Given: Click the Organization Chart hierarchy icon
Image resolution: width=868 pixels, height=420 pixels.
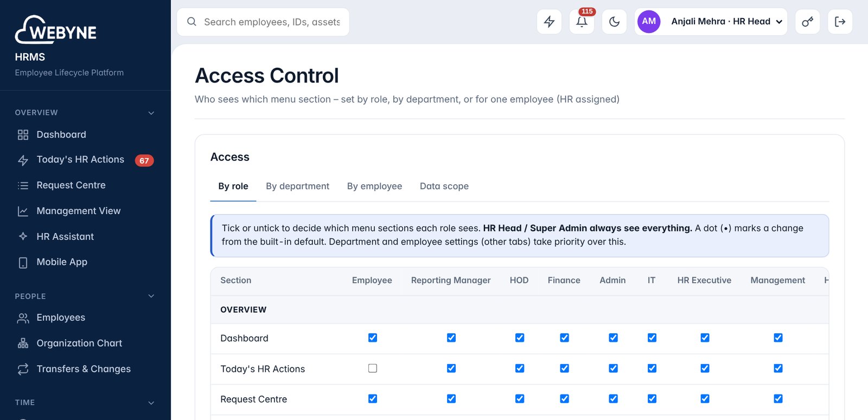Looking at the screenshot, I should [23, 344].
